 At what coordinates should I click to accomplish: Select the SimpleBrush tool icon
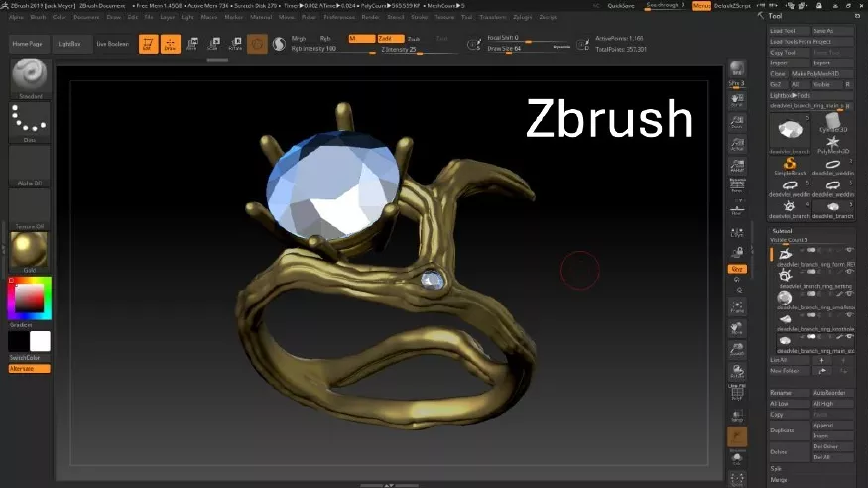coord(790,167)
